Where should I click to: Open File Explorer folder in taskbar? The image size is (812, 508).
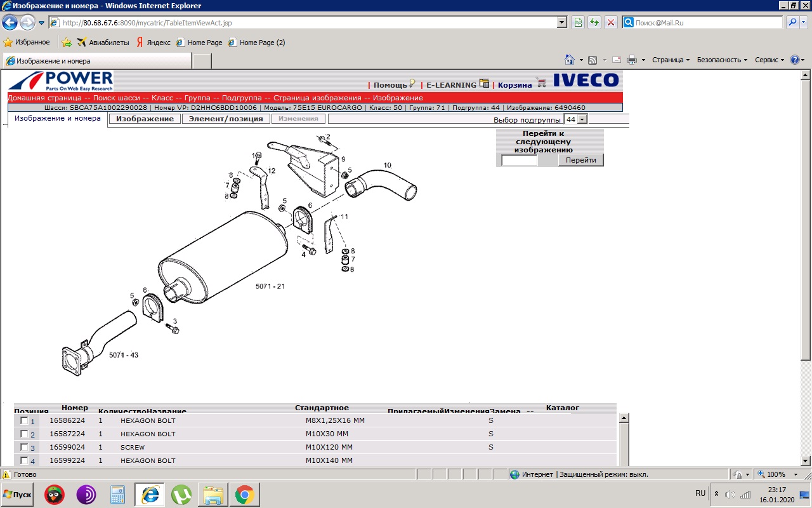pos(213,495)
